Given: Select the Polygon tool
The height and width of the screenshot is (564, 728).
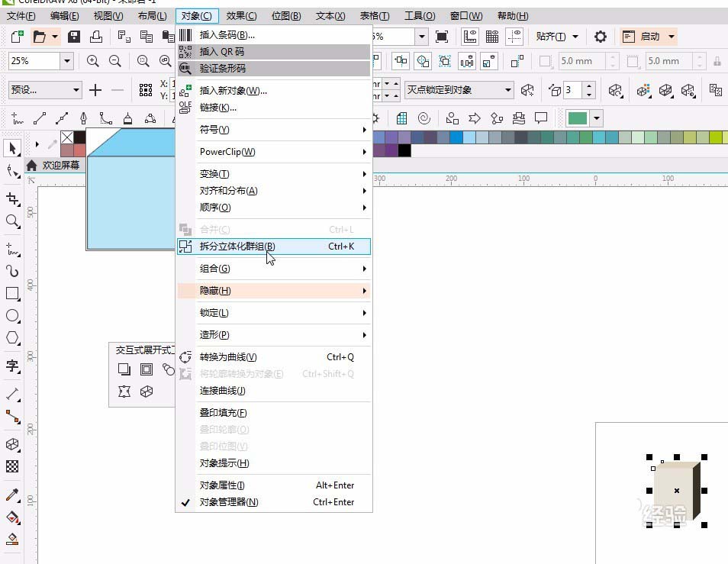Looking at the screenshot, I should tap(12, 338).
